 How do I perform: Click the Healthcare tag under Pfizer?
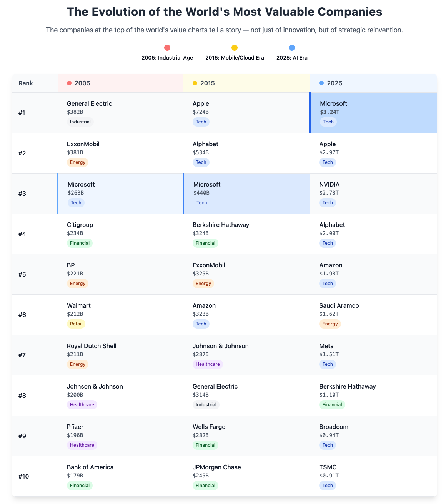82,445
